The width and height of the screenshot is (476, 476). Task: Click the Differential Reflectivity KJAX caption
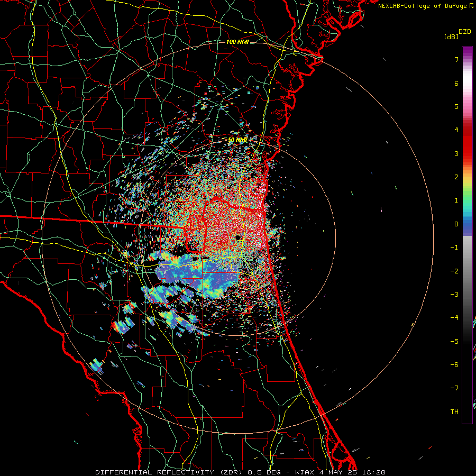[241, 472]
